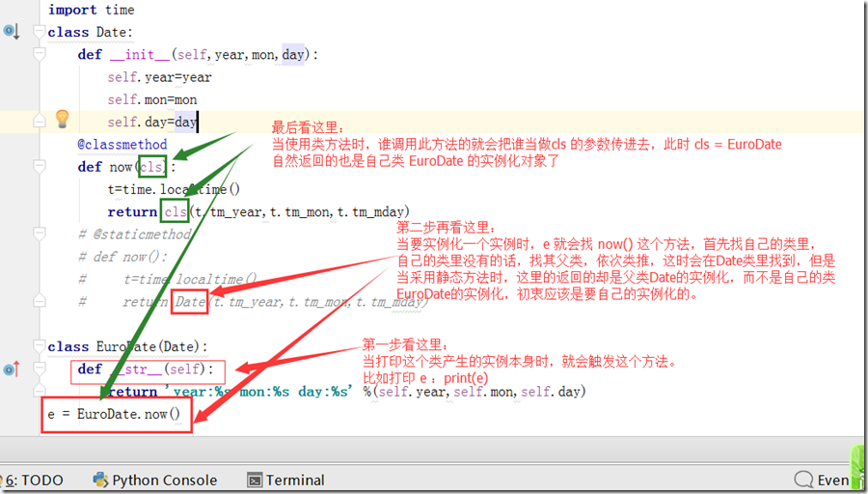Collapse the class Date fold marker
868x494 pixels.
(40, 32)
